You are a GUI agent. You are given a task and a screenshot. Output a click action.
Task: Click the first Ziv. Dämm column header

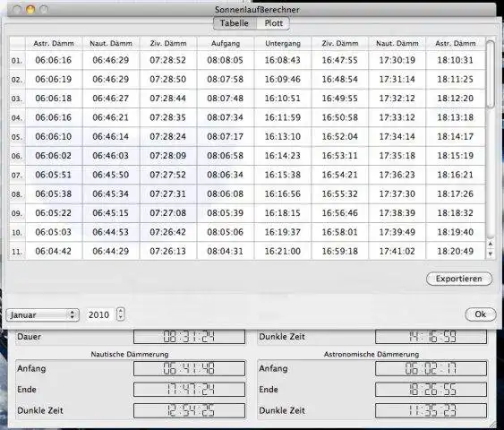(x=168, y=43)
